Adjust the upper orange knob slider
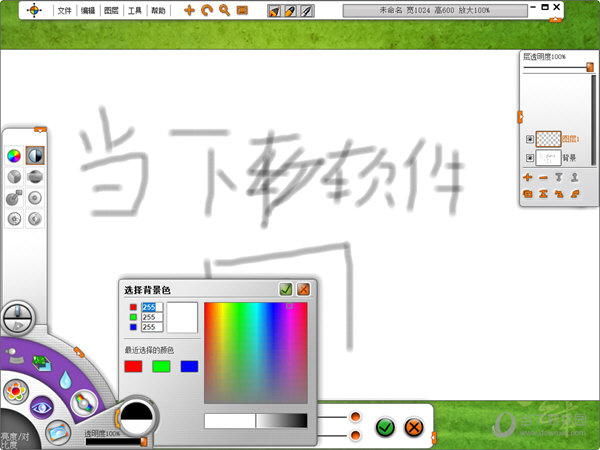 [x=355, y=416]
